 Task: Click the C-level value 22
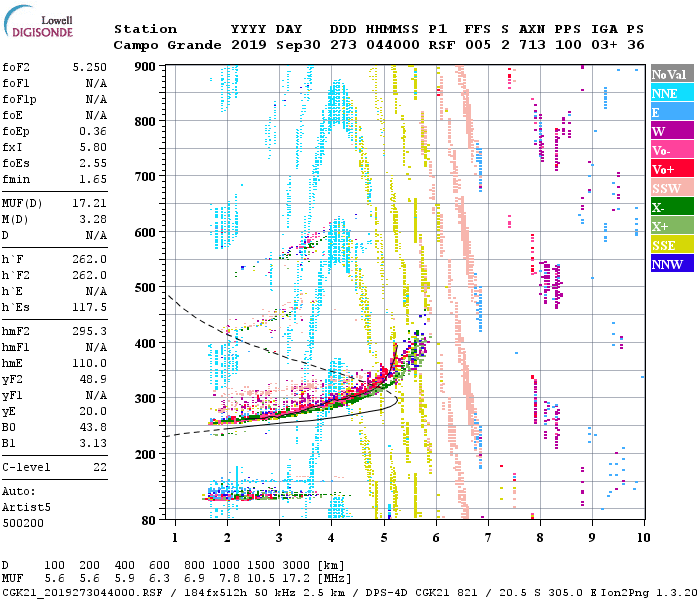click(100, 467)
